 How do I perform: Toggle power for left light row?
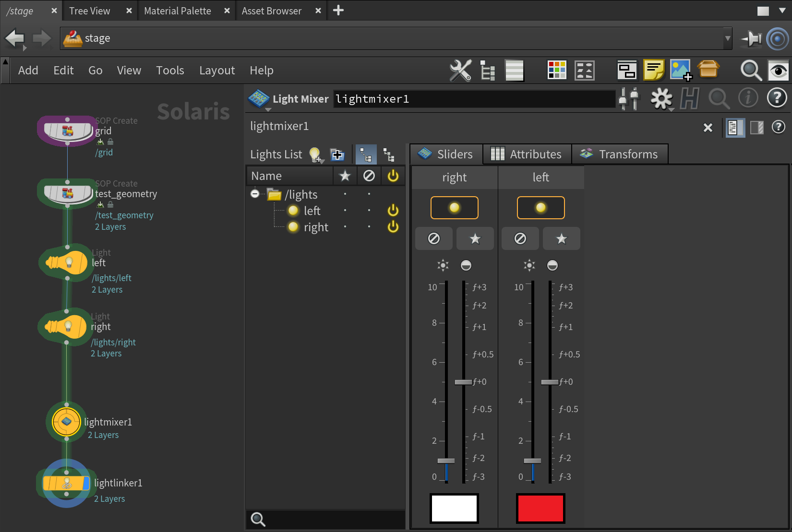[393, 211]
